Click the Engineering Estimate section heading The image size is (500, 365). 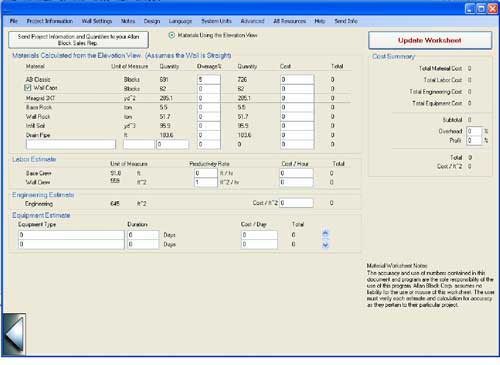[x=43, y=195]
